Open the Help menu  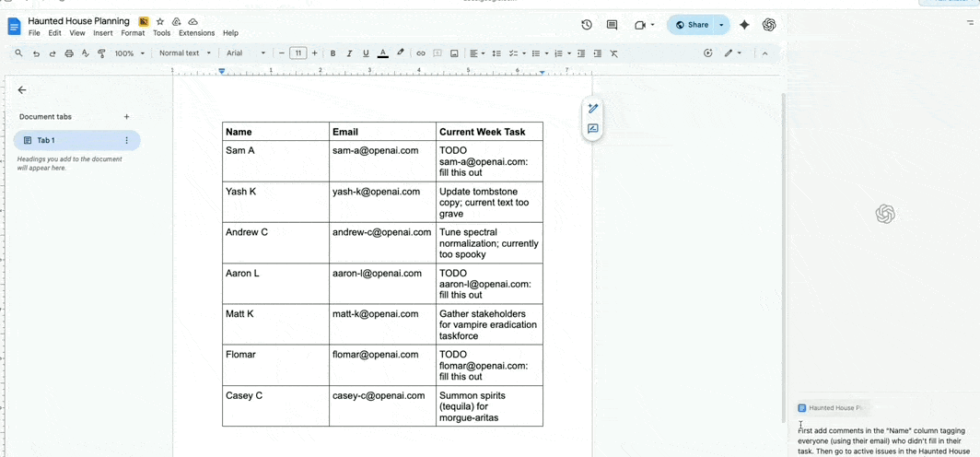point(230,33)
